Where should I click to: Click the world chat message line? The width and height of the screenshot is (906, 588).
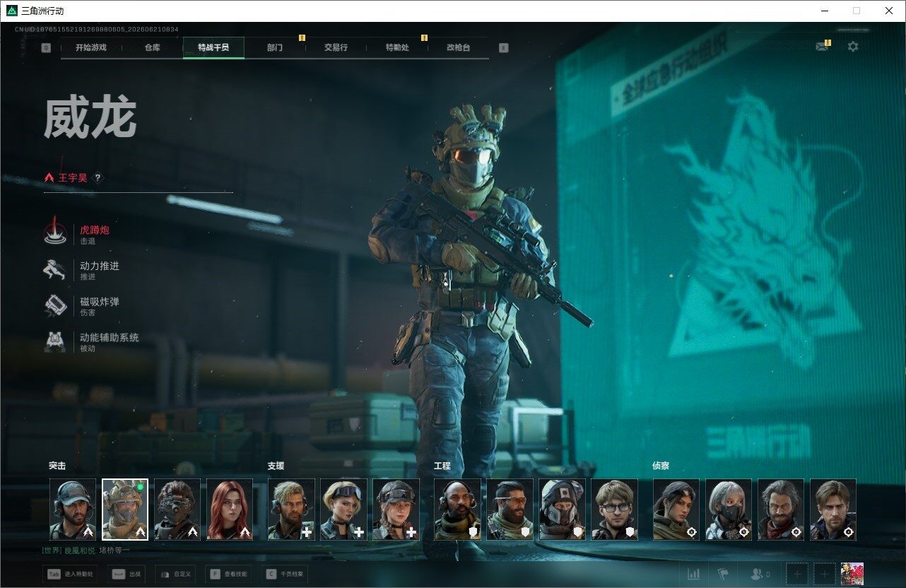coord(86,550)
